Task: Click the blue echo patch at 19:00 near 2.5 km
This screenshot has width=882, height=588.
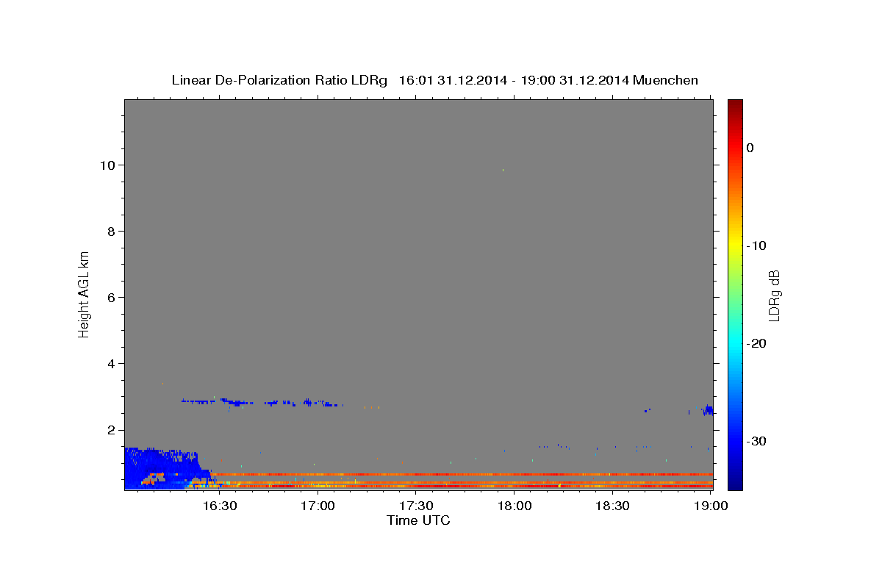Action: tap(708, 409)
